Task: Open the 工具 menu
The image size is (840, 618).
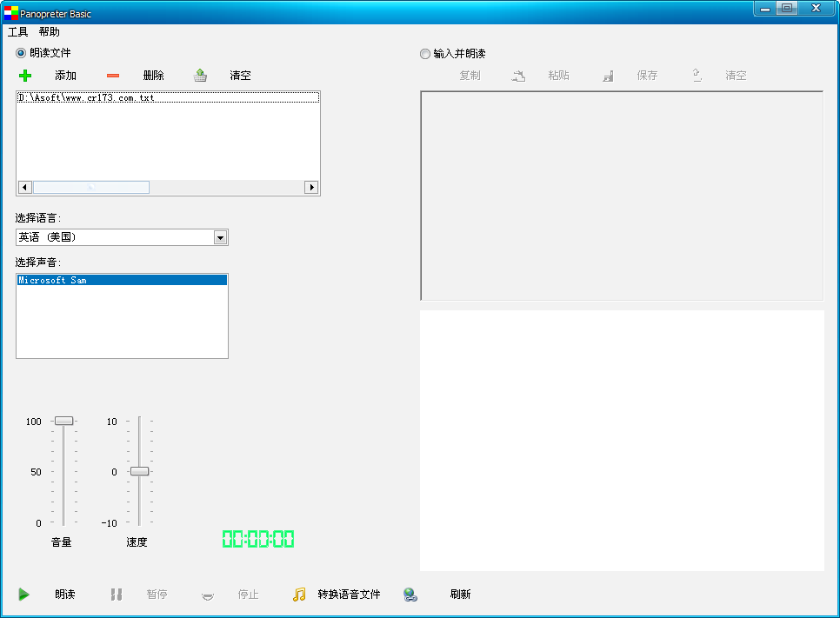Action: point(18,32)
